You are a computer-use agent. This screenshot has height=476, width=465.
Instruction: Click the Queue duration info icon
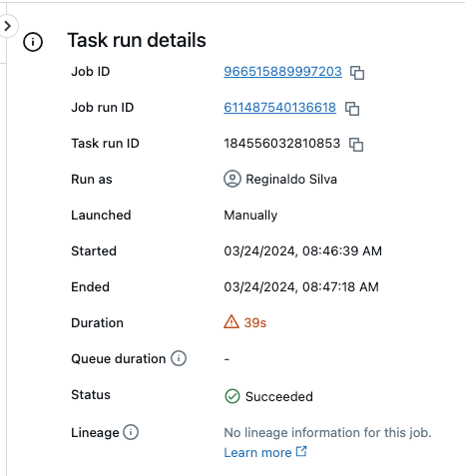tap(179, 358)
